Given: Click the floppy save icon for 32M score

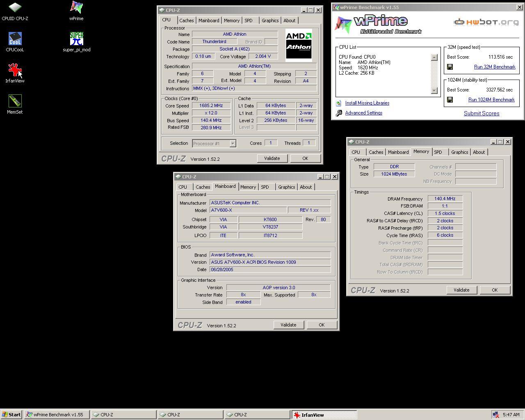Looking at the screenshot, I should (450, 67).
